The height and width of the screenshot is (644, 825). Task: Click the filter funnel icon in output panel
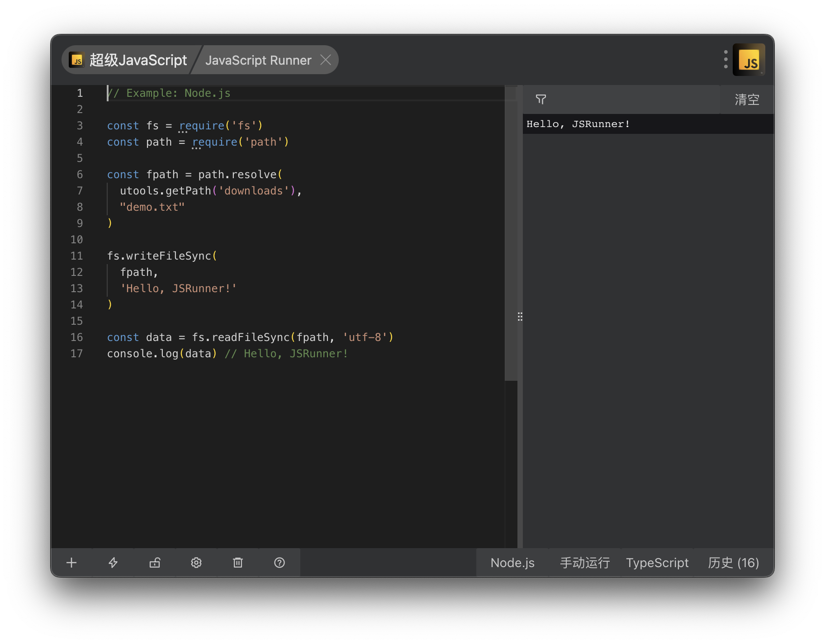pos(541,99)
